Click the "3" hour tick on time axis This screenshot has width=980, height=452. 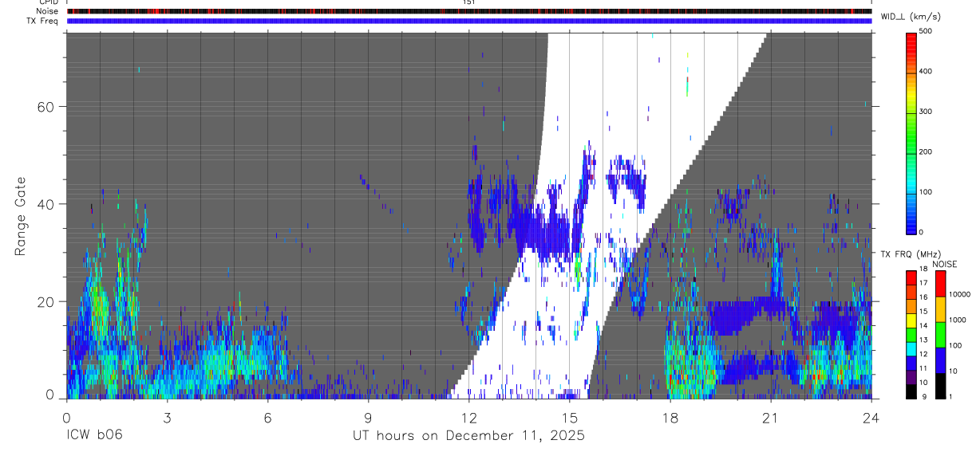pyautogui.click(x=167, y=417)
